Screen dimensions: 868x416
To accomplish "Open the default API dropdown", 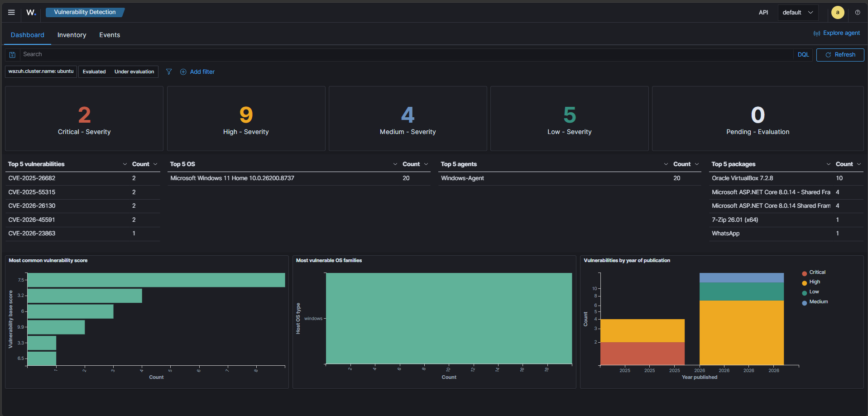I will 798,12.
